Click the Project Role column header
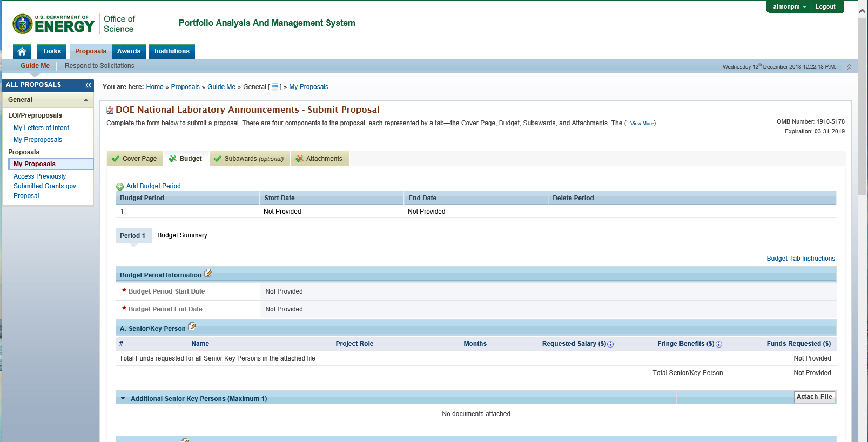The height and width of the screenshot is (442, 868). click(354, 344)
